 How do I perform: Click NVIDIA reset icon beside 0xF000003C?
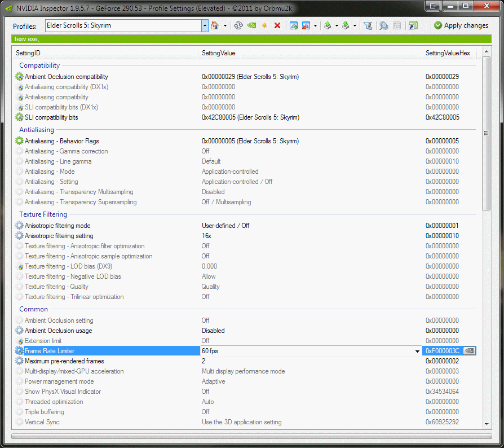[x=469, y=350]
